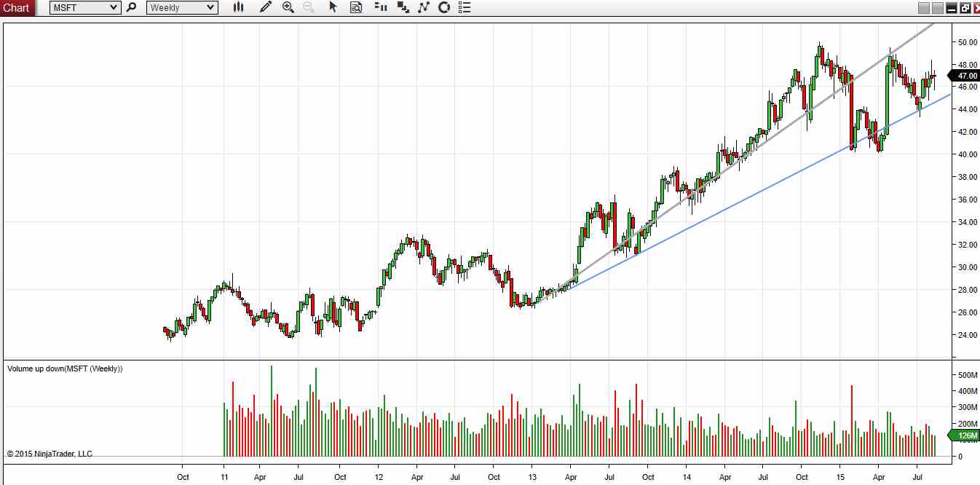The image size is (980, 485).
Task: Click the 36.00 price axis label
Action: point(967,200)
